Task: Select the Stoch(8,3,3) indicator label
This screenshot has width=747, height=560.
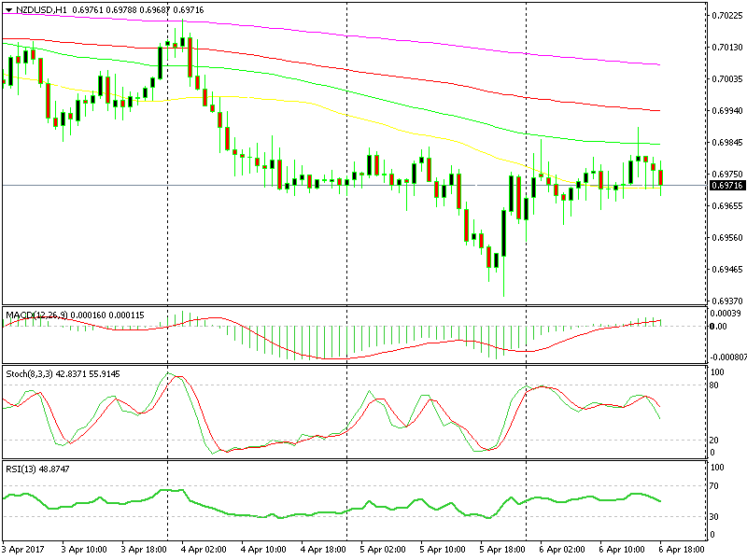Action: pyautogui.click(x=30, y=374)
